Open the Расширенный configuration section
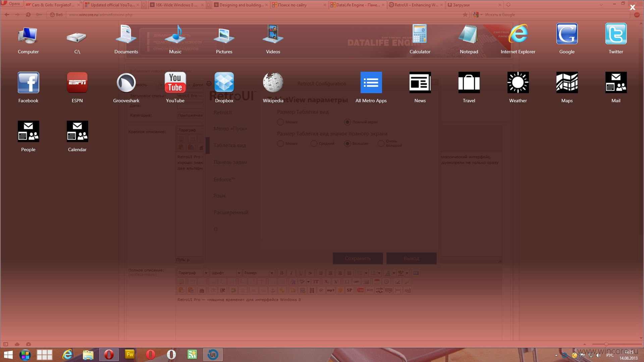The height and width of the screenshot is (362, 644). (231, 213)
